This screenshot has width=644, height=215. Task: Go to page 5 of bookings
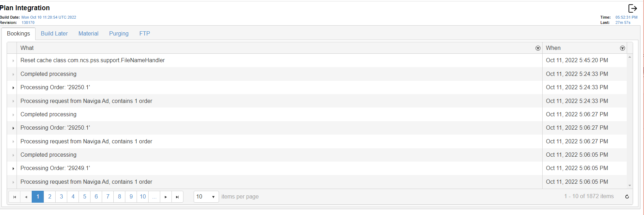(85, 197)
